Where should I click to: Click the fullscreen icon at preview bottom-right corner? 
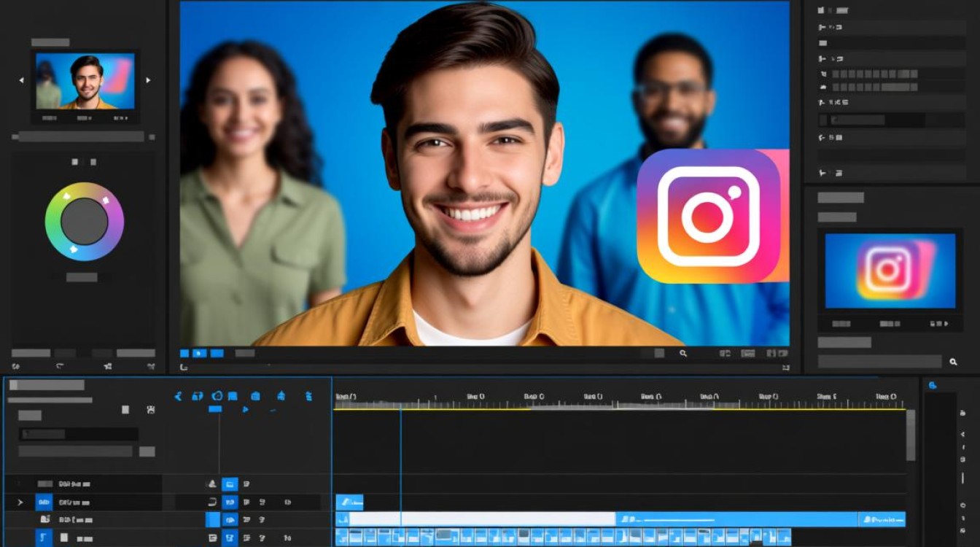coord(785,368)
